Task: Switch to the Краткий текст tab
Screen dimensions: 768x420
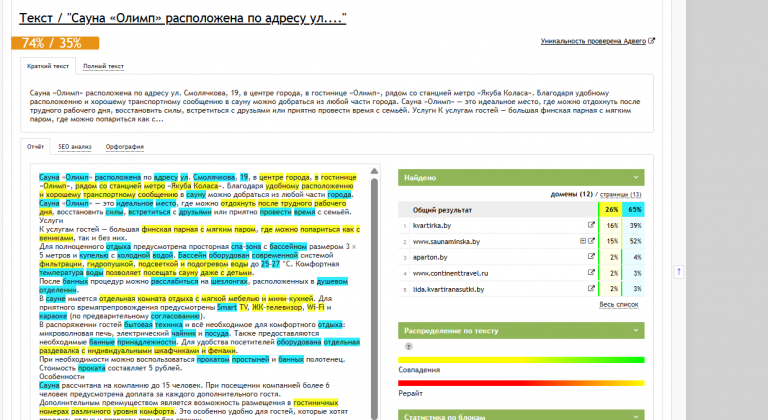Action: click(48, 66)
